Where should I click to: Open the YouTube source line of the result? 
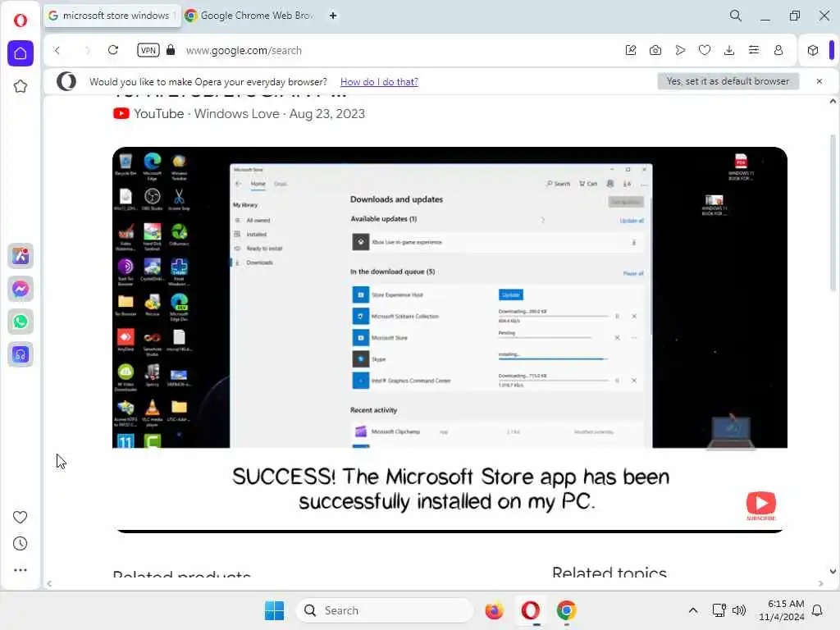click(240, 113)
